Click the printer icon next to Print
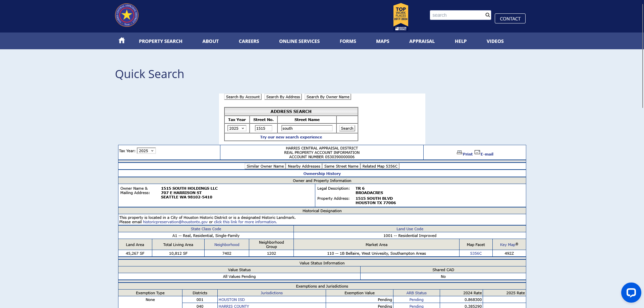The image size is (644, 308). pyautogui.click(x=460, y=152)
